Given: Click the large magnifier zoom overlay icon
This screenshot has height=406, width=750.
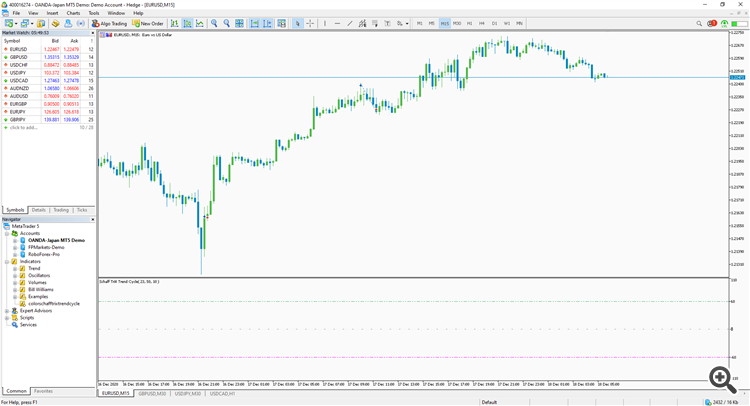Looking at the screenshot, I should [723, 380].
